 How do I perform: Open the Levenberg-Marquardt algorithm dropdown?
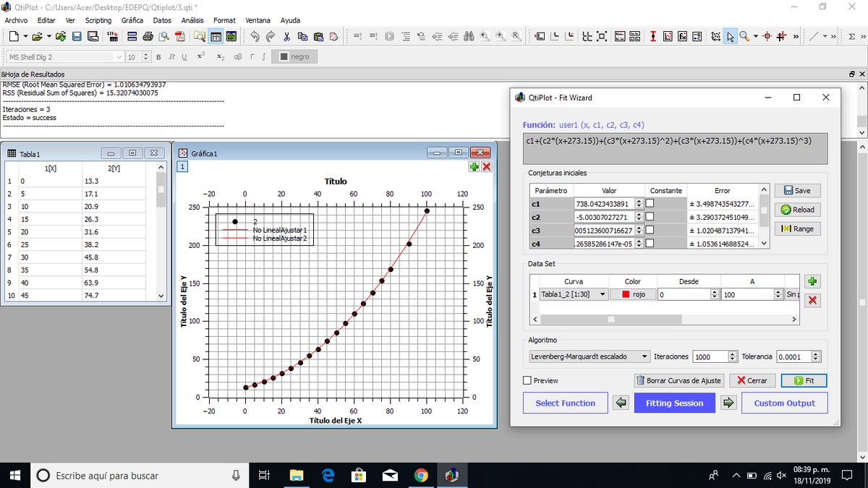point(590,356)
